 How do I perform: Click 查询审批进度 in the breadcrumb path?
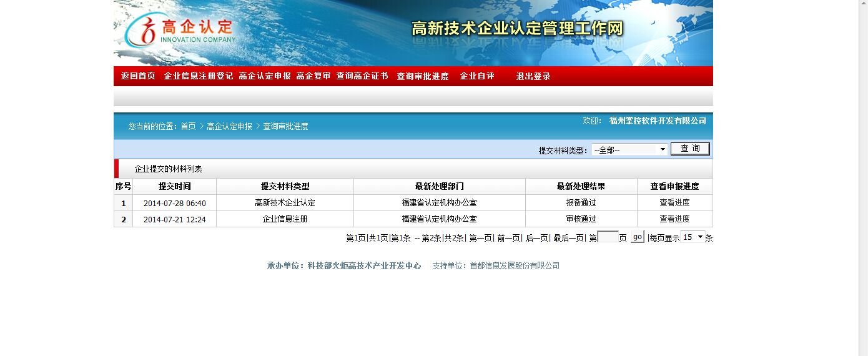coord(285,126)
